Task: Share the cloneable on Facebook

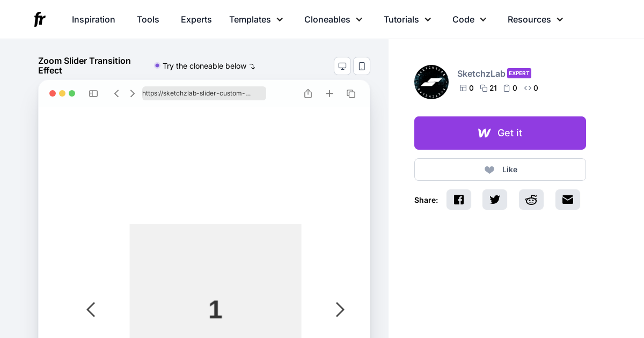Action: [x=459, y=200]
